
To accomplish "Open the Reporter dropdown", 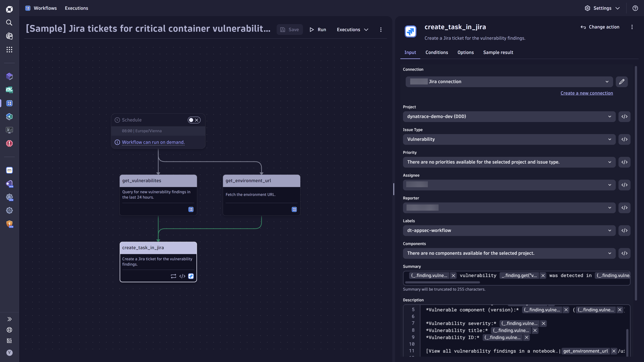I will click(509, 208).
